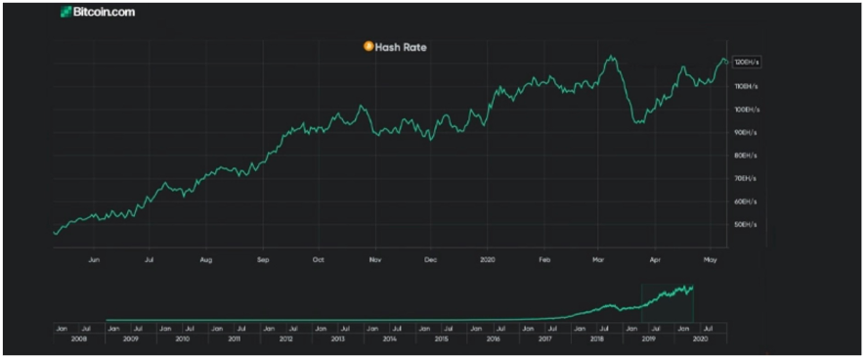Click the highlighted 120EH/s value tag
This screenshot has width=868, height=359.
[x=746, y=63]
